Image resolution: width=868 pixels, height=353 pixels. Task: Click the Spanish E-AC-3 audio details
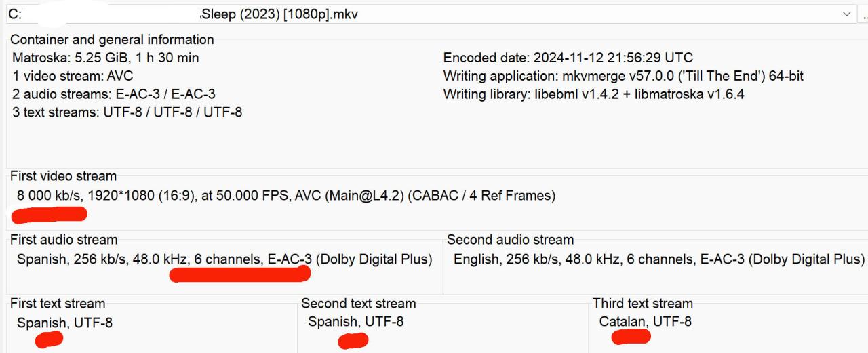coord(224,259)
